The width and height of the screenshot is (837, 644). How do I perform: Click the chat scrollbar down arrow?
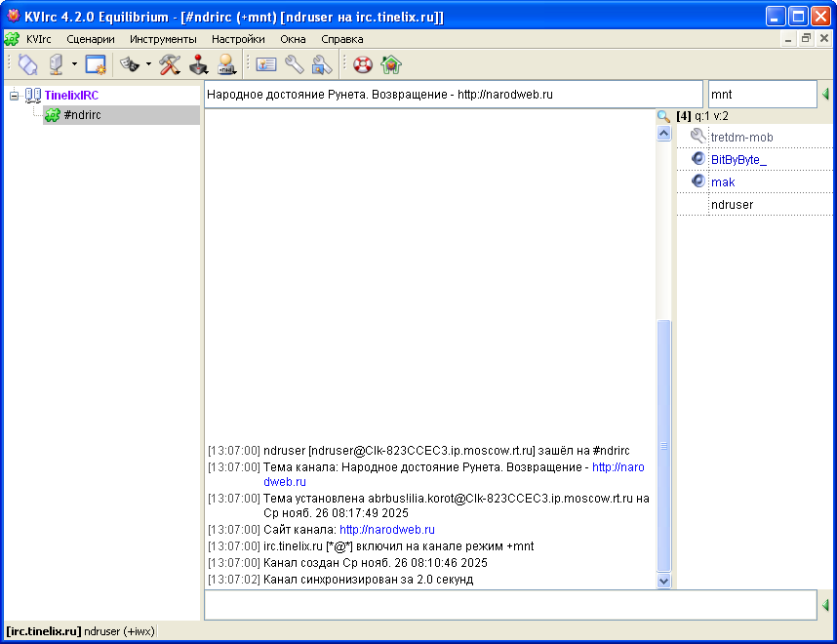click(664, 581)
